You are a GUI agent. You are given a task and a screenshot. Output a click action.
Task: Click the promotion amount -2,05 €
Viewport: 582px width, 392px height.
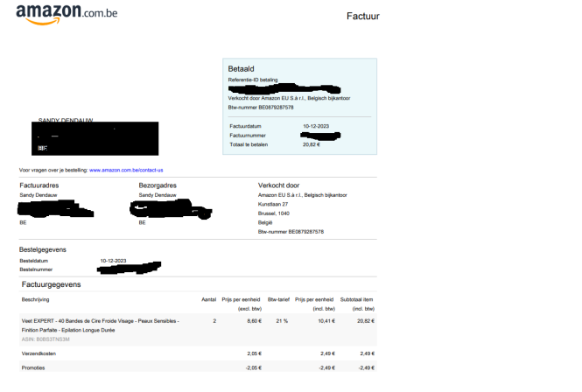pyautogui.click(x=254, y=367)
